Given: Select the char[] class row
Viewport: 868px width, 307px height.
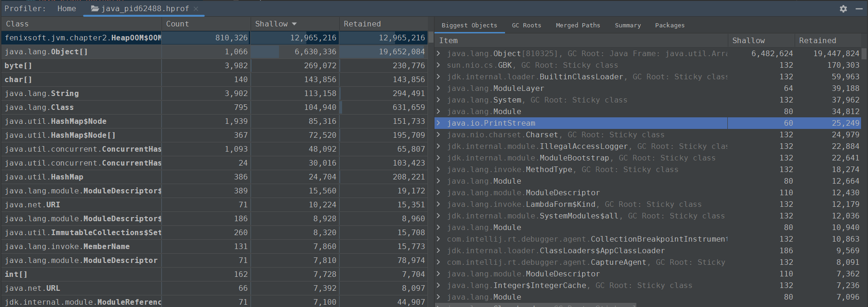Looking at the screenshot, I should (x=214, y=80).
